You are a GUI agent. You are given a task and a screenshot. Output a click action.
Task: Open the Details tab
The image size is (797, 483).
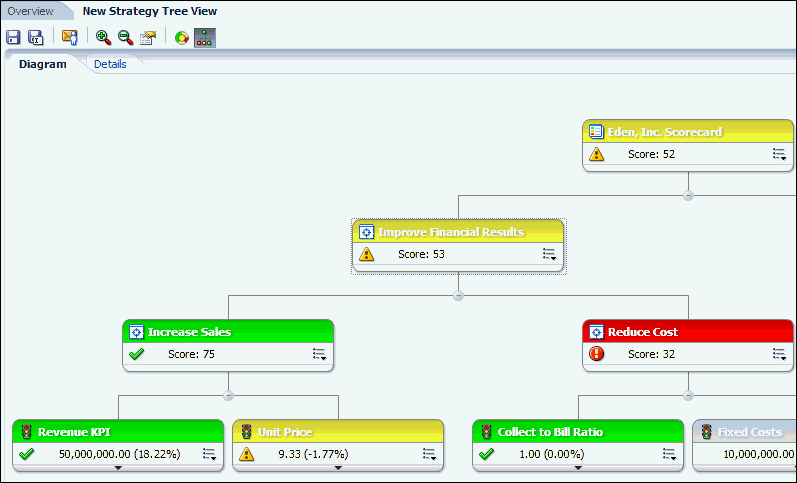(x=110, y=64)
